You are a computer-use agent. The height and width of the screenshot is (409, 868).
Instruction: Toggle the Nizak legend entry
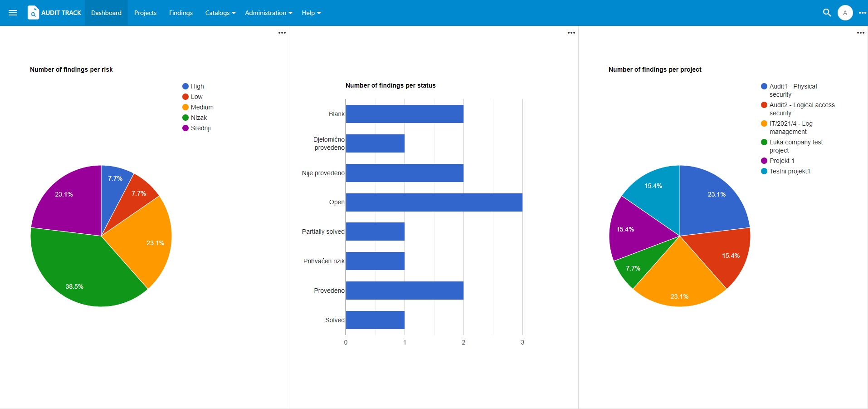pyautogui.click(x=195, y=118)
